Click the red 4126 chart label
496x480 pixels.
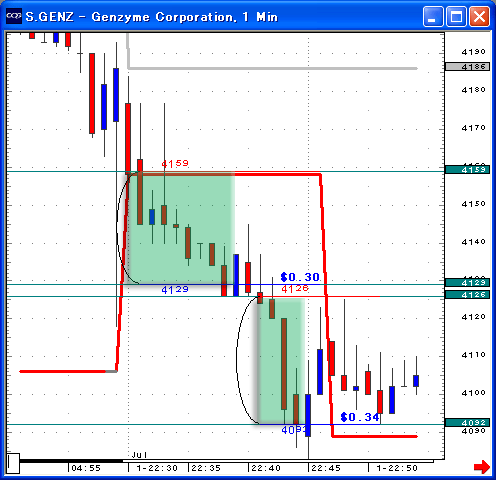click(x=295, y=288)
